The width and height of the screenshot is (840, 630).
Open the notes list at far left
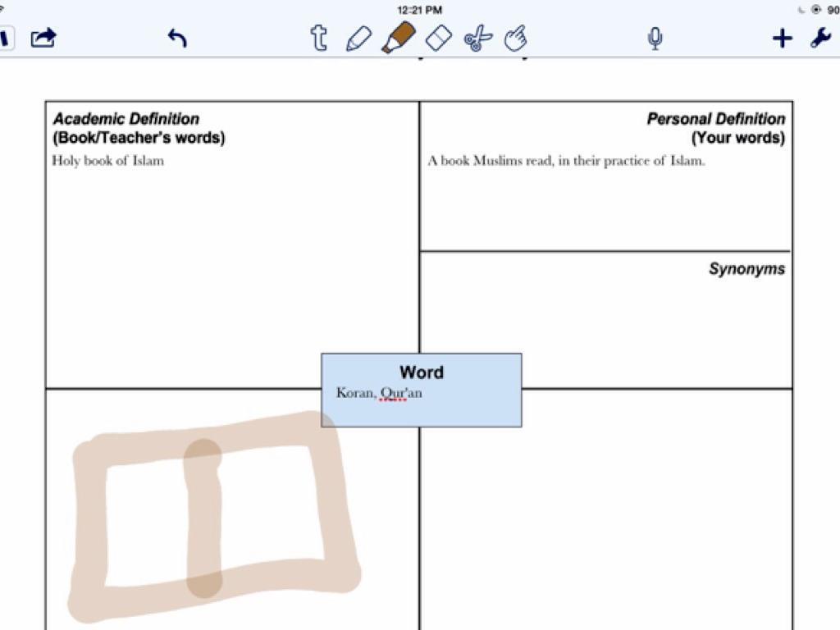pyautogui.click(x=6, y=38)
